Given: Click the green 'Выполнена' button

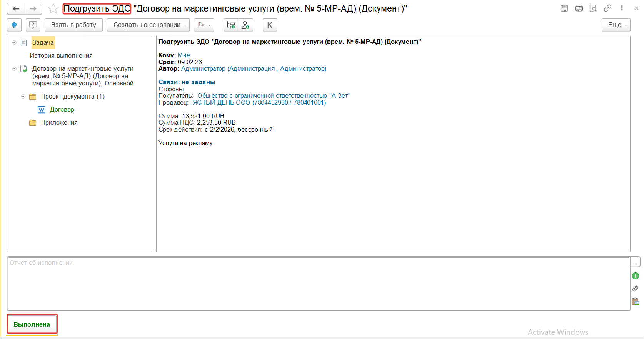Looking at the screenshot, I should click(x=32, y=324).
